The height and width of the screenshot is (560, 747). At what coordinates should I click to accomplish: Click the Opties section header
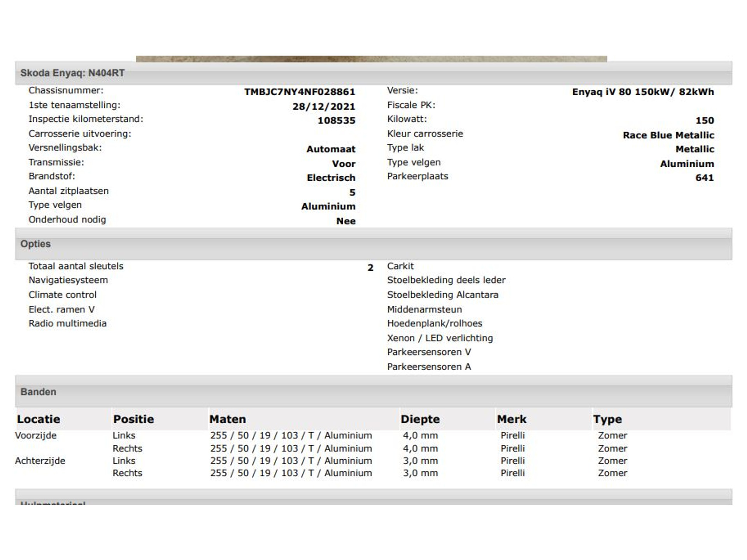point(35,244)
